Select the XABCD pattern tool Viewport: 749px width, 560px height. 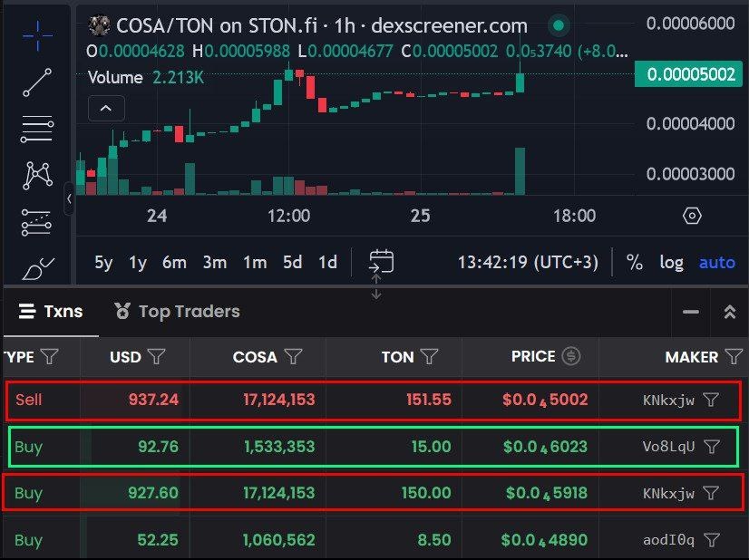click(37, 175)
